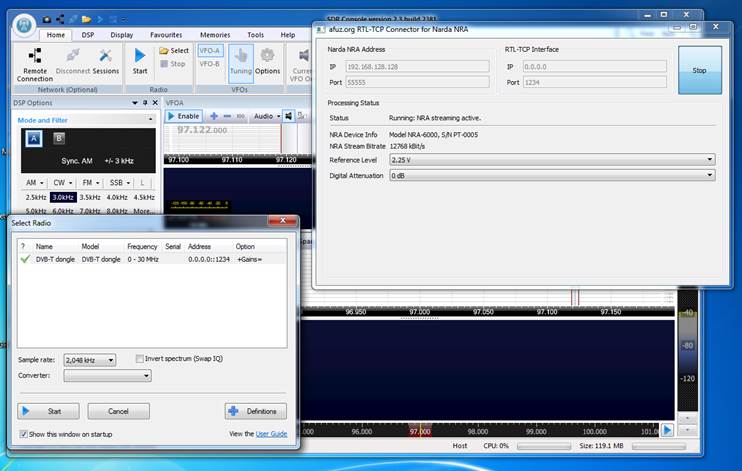The width and height of the screenshot is (742, 471).
Task: Open the Favourites ribbon tab
Action: click(166, 34)
